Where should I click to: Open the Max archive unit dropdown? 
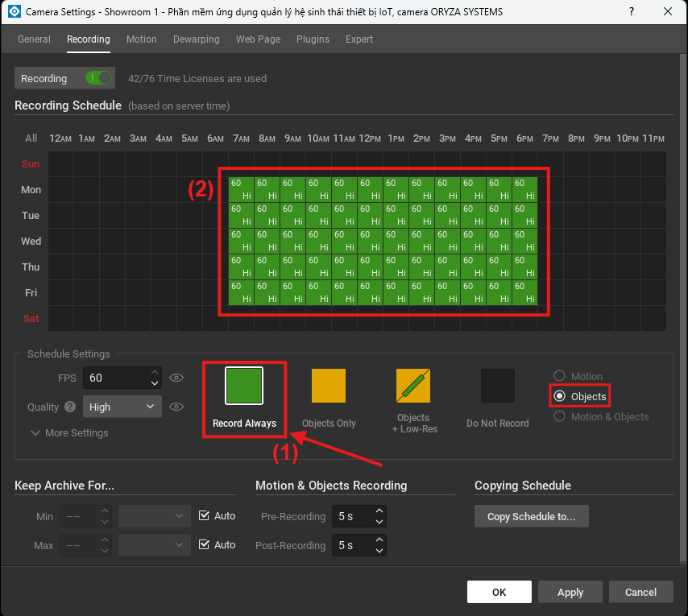click(155, 545)
